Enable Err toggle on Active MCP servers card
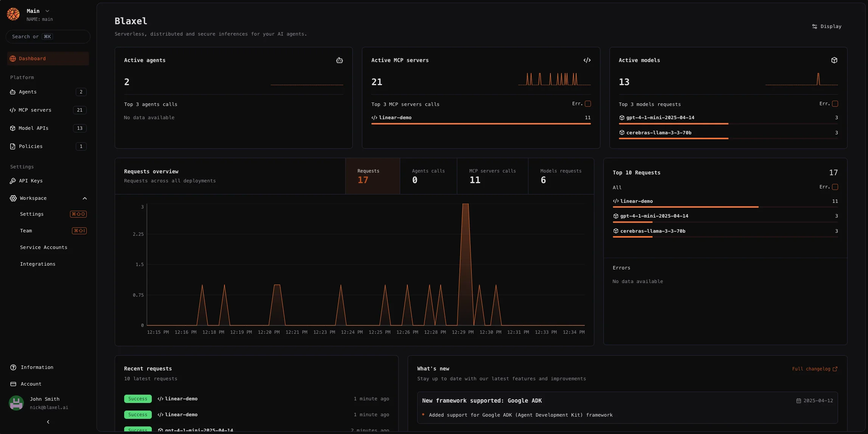Viewport: 868px width, 434px height. pyautogui.click(x=587, y=103)
